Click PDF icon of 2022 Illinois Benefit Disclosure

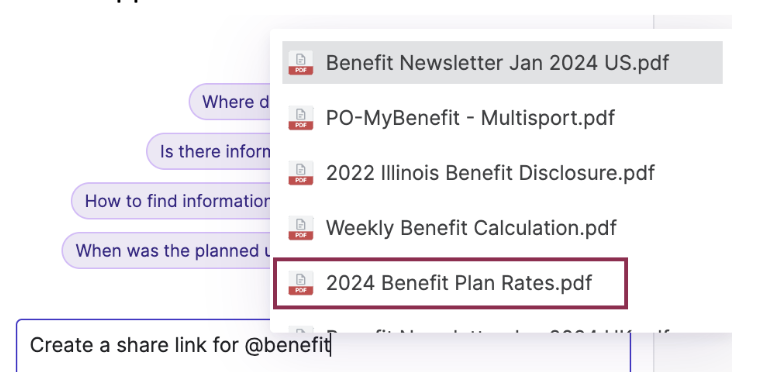pos(301,172)
